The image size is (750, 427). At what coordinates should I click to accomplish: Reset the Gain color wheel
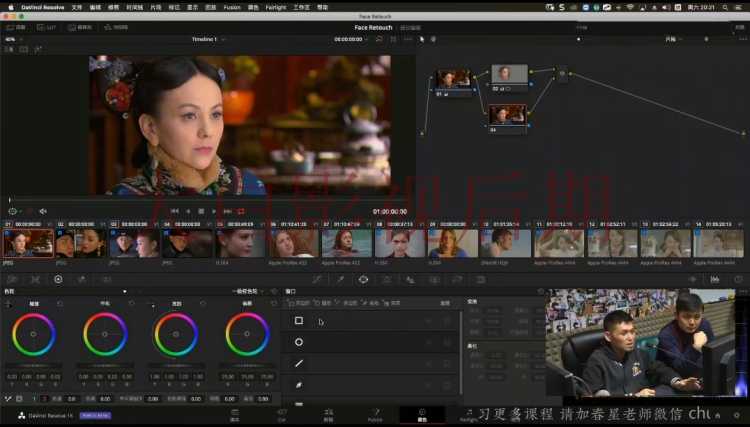(x=203, y=304)
